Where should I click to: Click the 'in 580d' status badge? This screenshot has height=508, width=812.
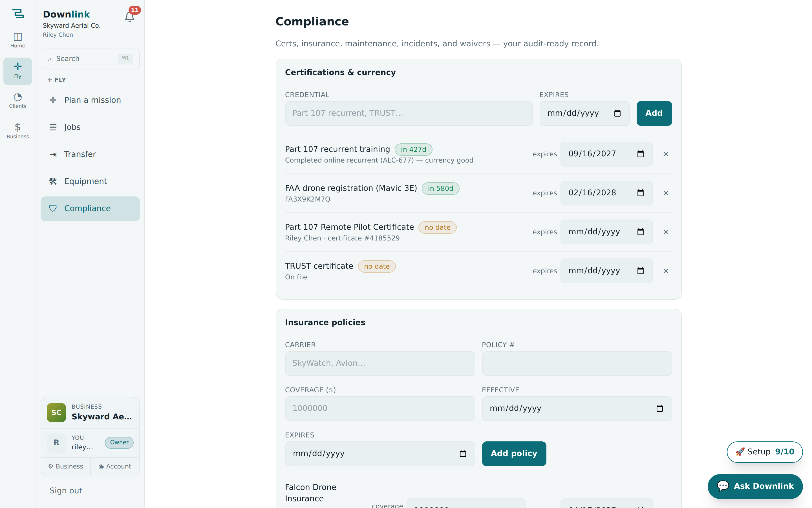[x=440, y=189]
